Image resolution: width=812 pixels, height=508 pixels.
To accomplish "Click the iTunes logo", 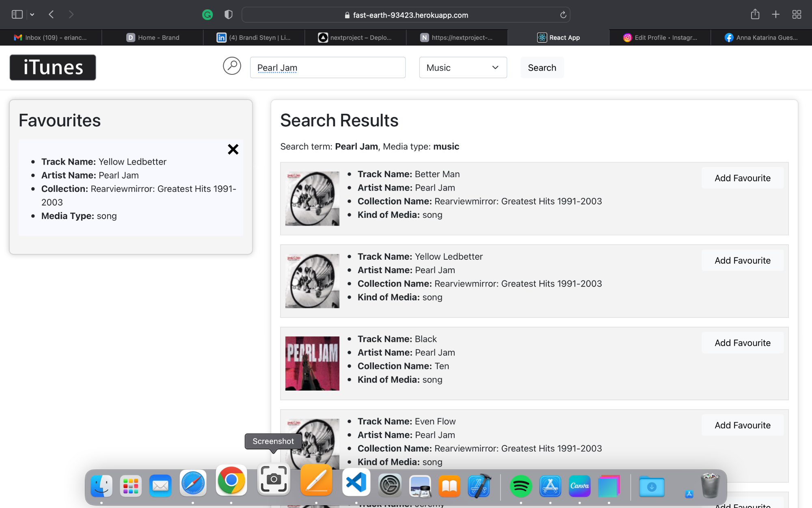I will pyautogui.click(x=53, y=67).
